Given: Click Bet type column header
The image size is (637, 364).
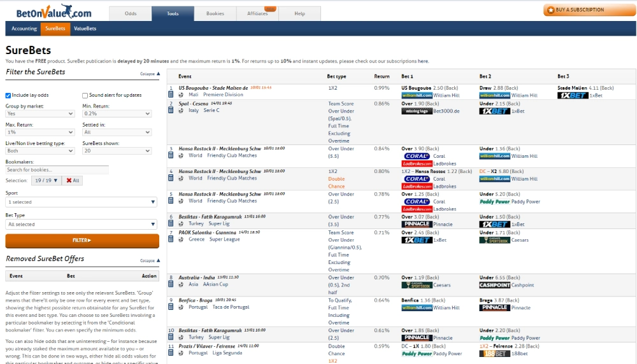Looking at the screenshot, I should 336,76.
